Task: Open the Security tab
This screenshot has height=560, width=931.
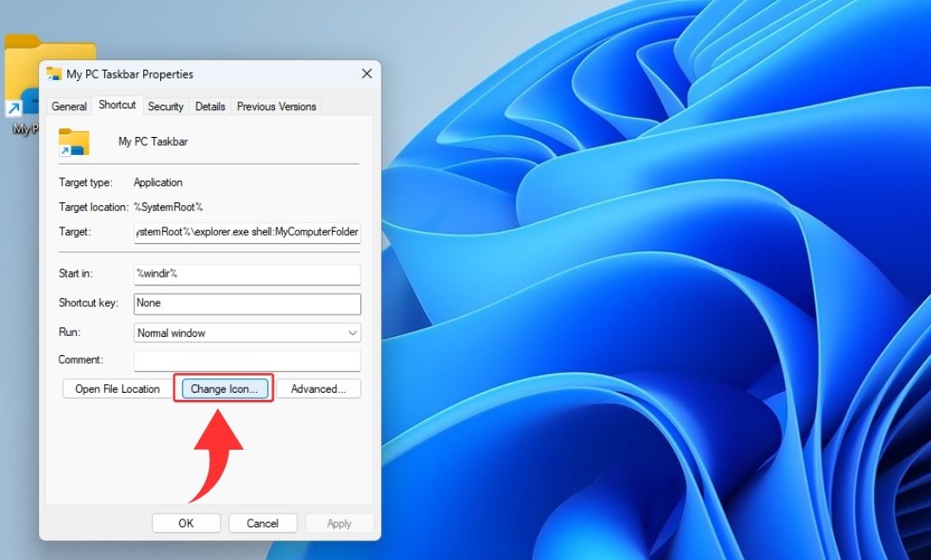Action: click(166, 107)
